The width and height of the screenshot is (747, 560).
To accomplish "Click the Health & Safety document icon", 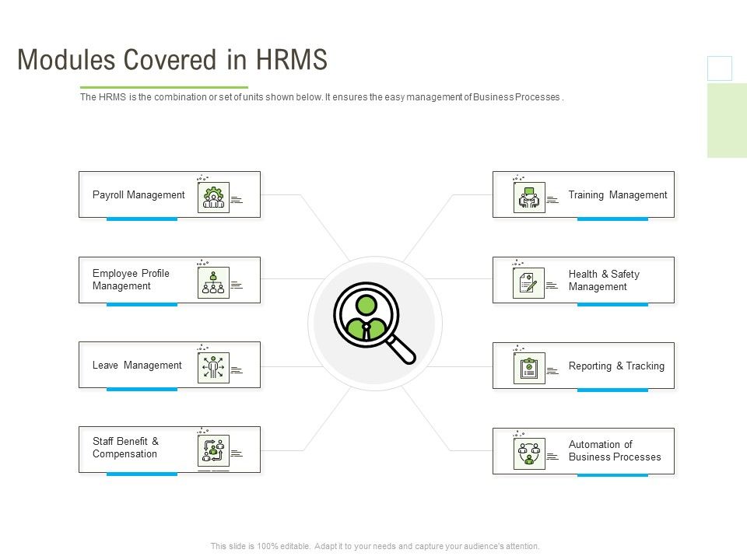I will (x=528, y=283).
